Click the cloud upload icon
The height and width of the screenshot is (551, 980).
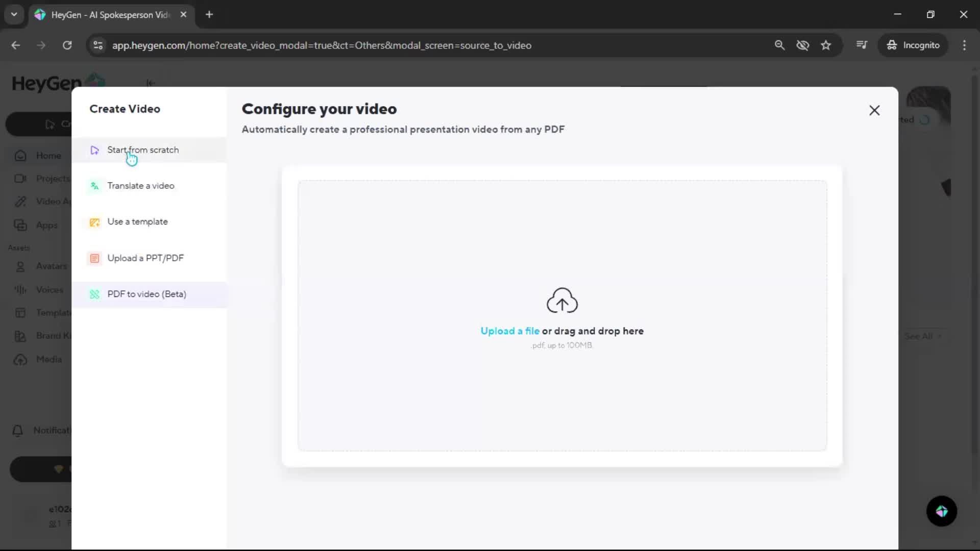coord(562,300)
